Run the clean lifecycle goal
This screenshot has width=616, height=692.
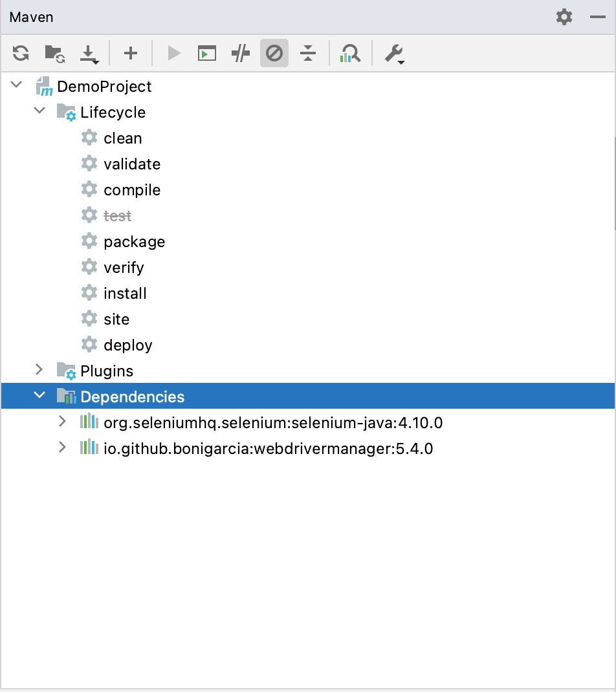(x=123, y=138)
